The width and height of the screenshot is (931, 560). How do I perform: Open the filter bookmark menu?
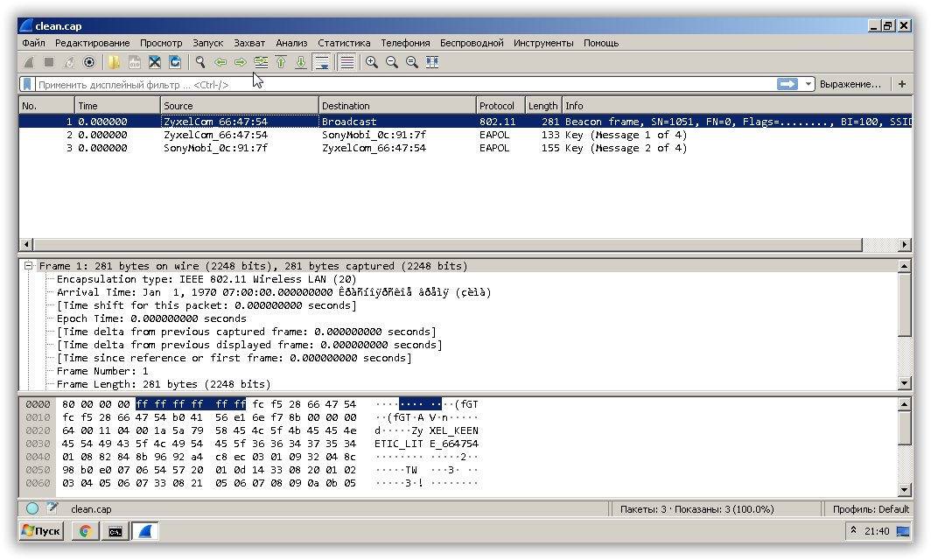[x=27, y=84]
